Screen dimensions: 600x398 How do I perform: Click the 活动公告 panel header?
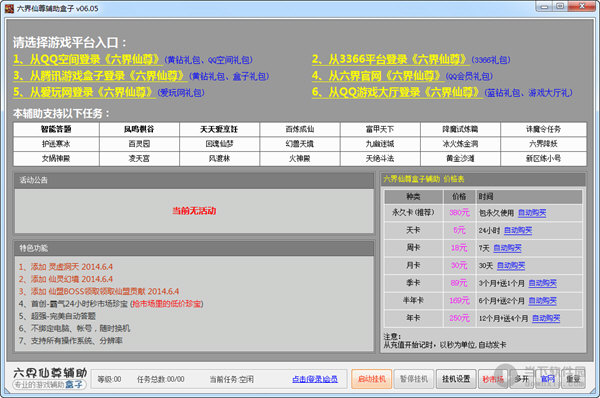pyautogui.click(x=194, y=180)
